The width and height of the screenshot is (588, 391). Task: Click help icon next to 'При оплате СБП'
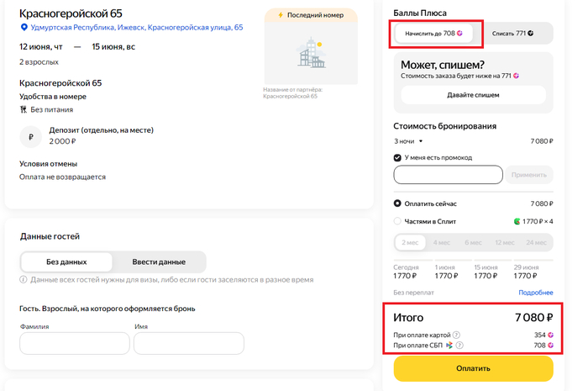(x=459, y=346)
